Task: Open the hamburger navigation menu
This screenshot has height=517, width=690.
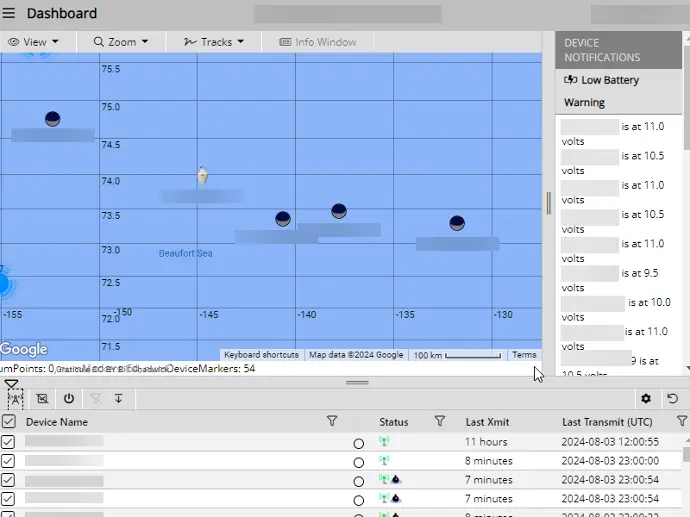Action: coord(8,13)
